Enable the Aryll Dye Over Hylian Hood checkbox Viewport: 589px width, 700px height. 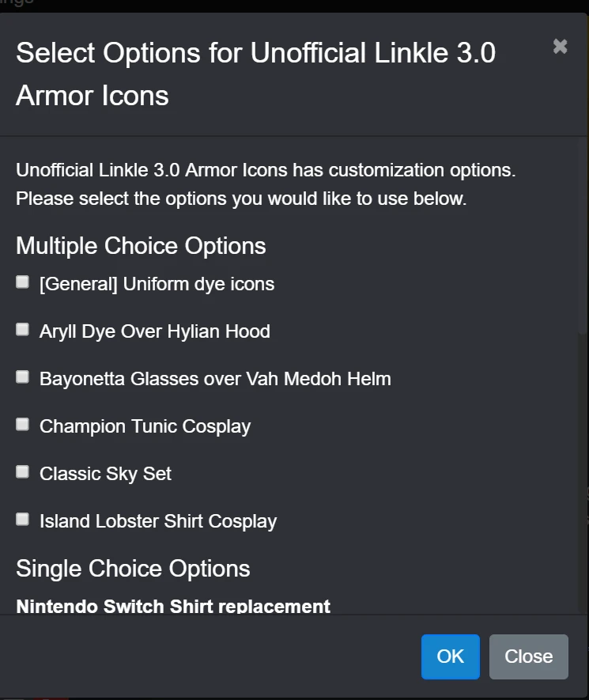(23, 330)
